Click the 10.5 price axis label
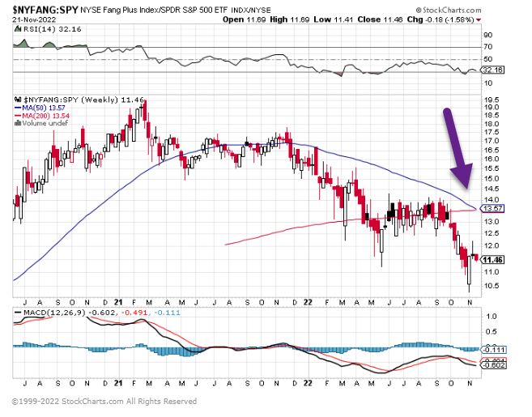 [492, 286]
